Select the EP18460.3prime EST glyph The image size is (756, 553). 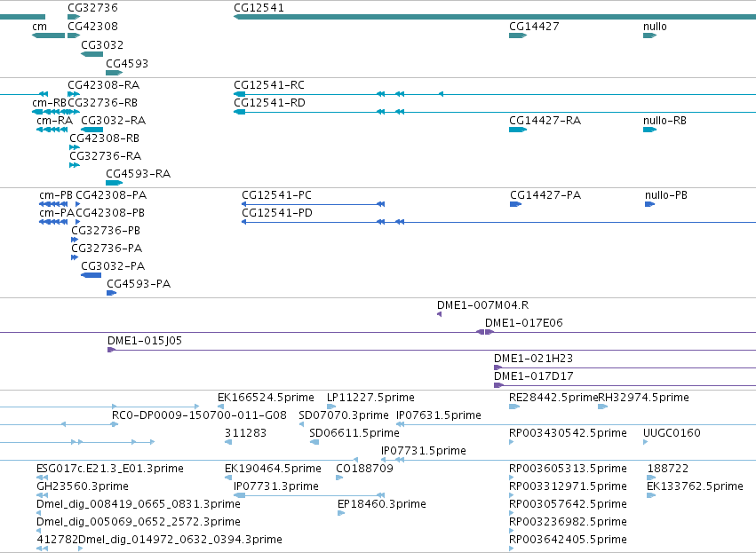pos(341,513)
